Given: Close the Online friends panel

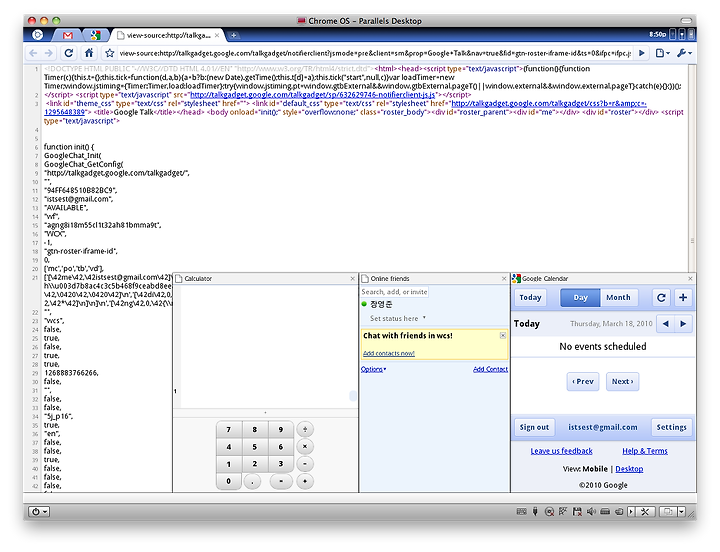Looking at the screenshot, I should tap(504, 278).
